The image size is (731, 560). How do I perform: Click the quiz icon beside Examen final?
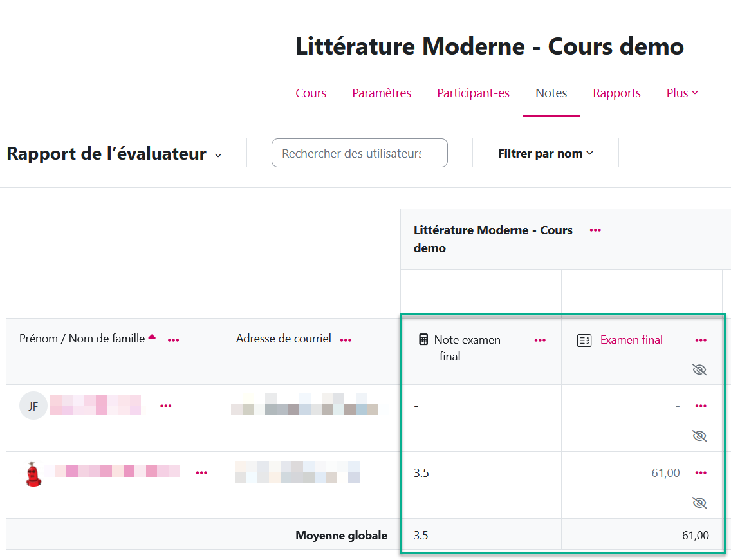pos(584,341)
